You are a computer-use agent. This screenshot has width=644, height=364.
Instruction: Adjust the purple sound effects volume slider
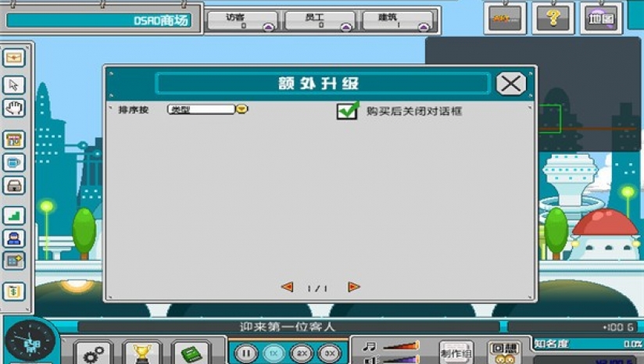401,360
